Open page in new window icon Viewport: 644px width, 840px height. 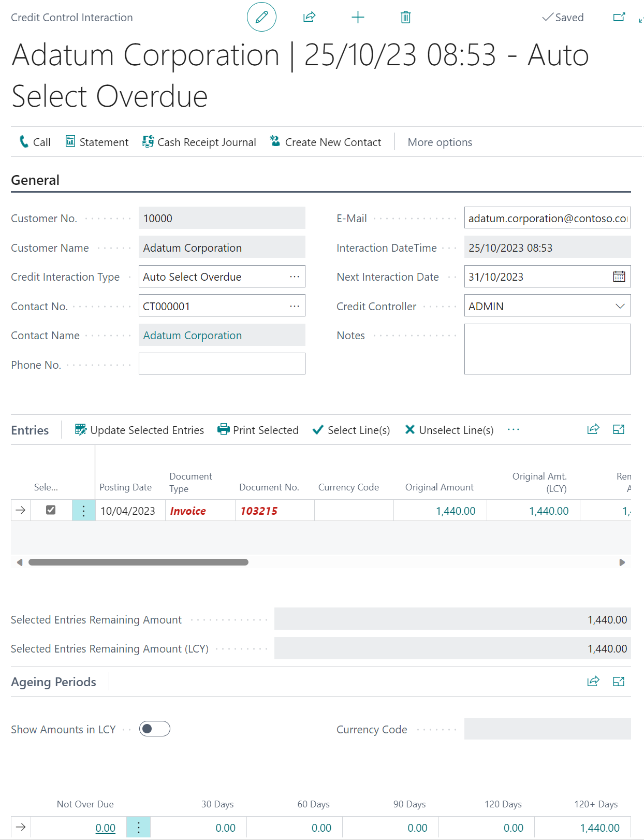coord(619,17)
